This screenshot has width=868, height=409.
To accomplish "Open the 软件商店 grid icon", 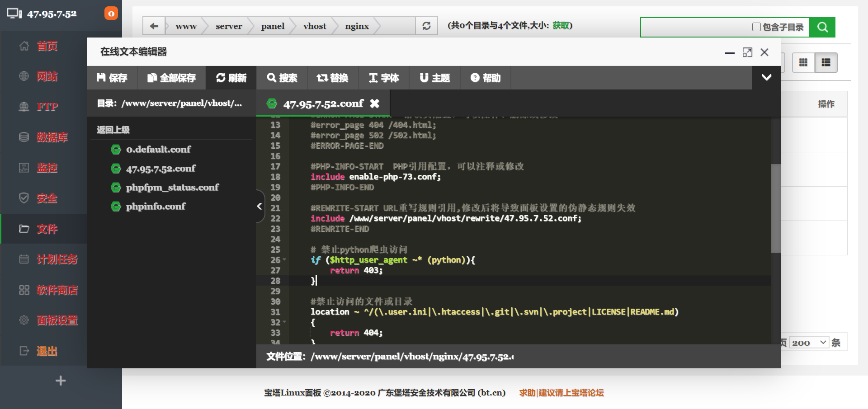I will click(24, 290).
